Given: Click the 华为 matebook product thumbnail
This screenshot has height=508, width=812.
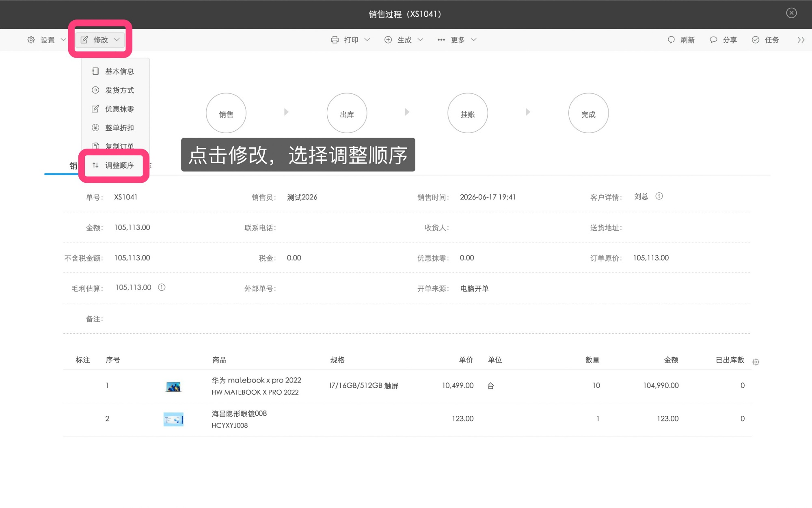Looking at the screenshot, I should (x=173, y=387).
